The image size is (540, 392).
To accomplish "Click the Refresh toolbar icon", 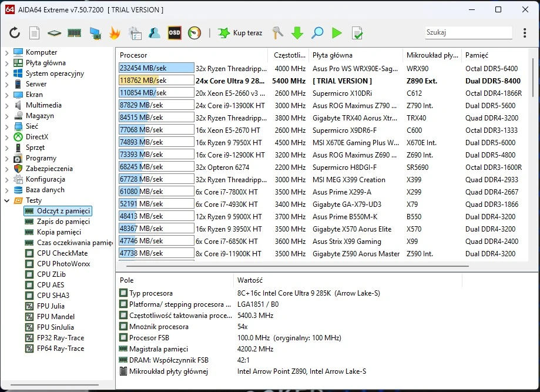I will tap(15, 33).
